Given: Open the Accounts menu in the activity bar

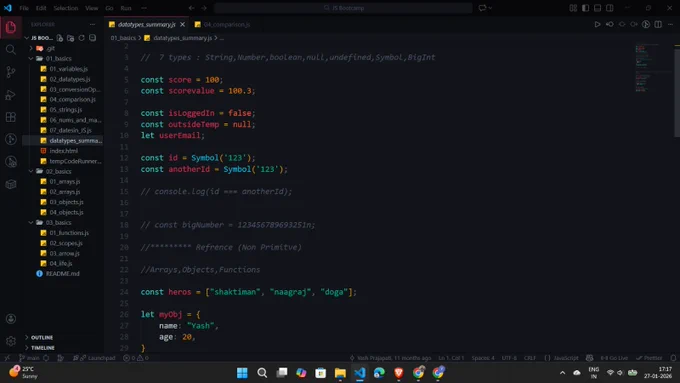Looking at the screenshot, I should click(x=11, y=319).
